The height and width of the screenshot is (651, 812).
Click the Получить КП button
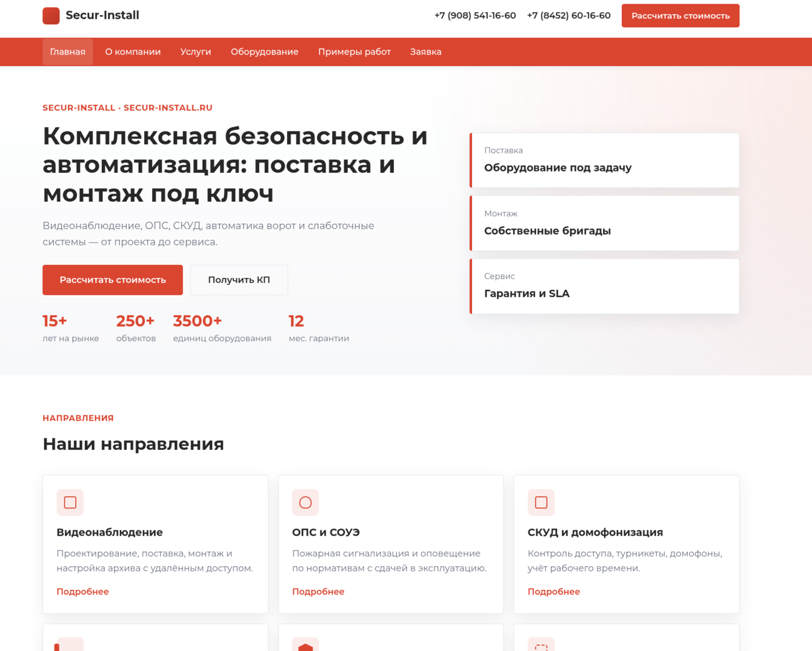(x=239, y=280)
